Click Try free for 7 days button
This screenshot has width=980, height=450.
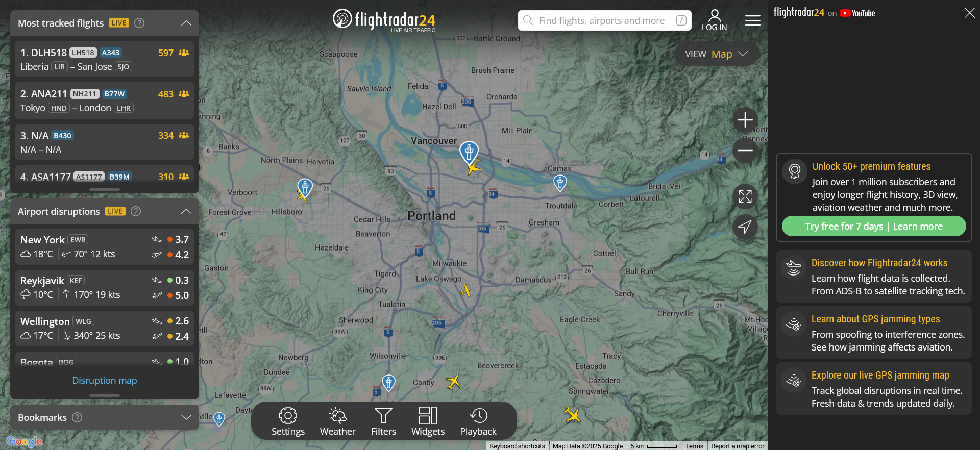(x=874, y=226)
